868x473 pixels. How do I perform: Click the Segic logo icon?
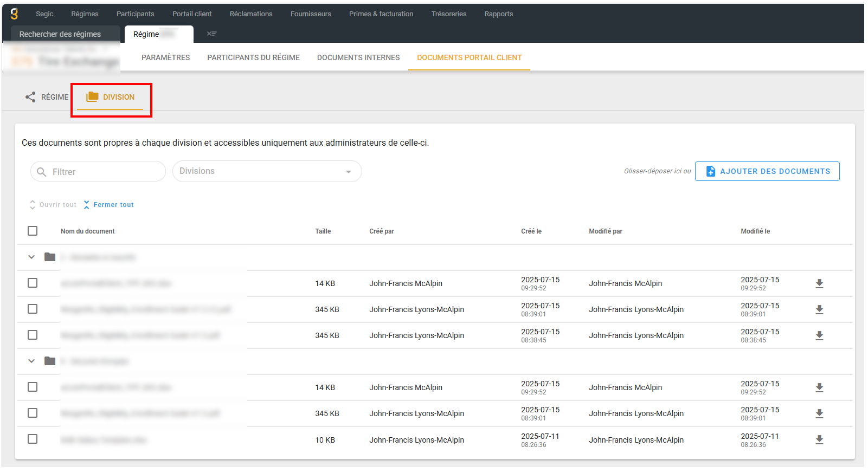pos(14,14)
